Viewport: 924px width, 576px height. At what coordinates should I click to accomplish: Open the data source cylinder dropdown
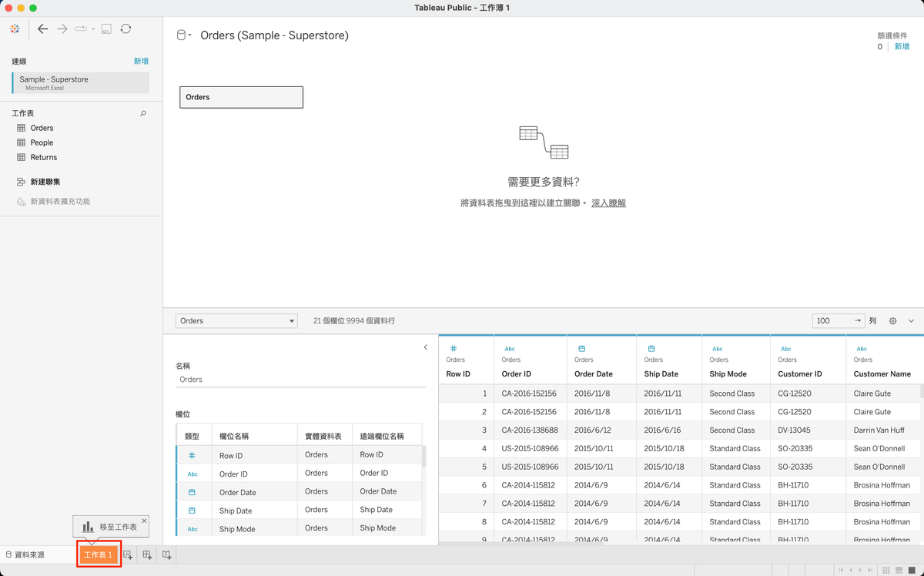point(184,35)
